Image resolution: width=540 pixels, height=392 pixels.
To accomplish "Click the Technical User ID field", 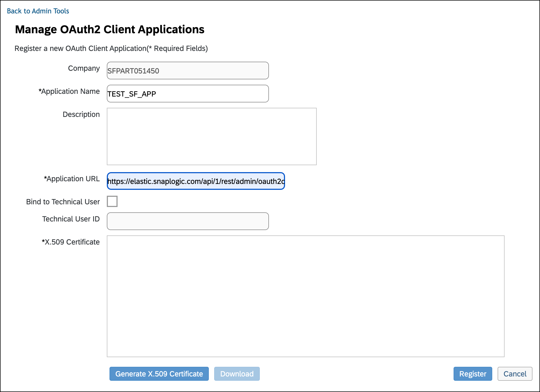I will [188, 221].
